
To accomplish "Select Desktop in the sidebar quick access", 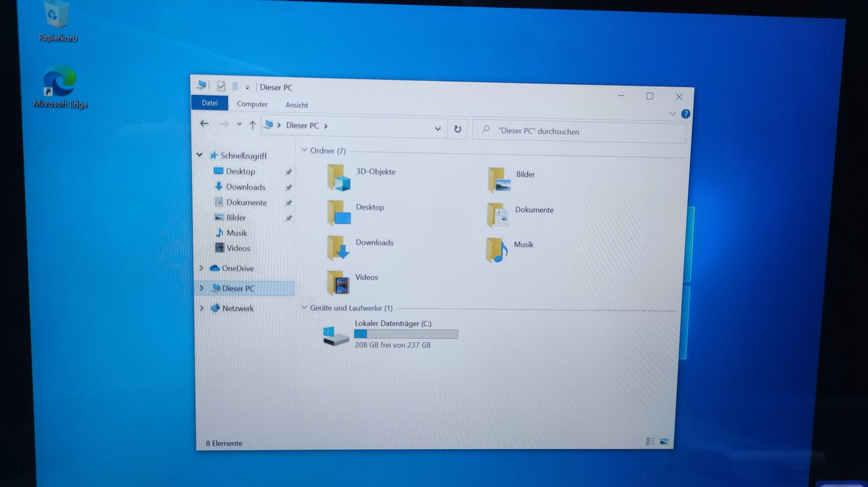I will (x=234, y=171).
